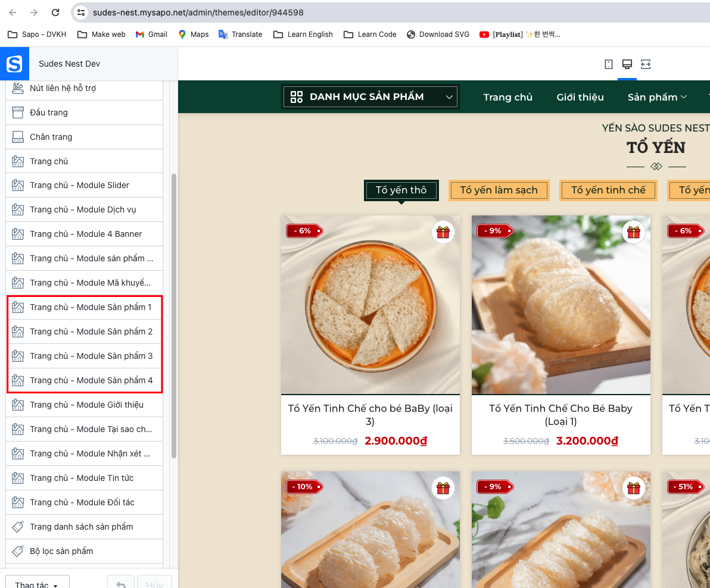Image resolution: width=710 pixels, height=588 pixels.
Task: Open Learn Code bookmark folder
Action: point(370,35)
